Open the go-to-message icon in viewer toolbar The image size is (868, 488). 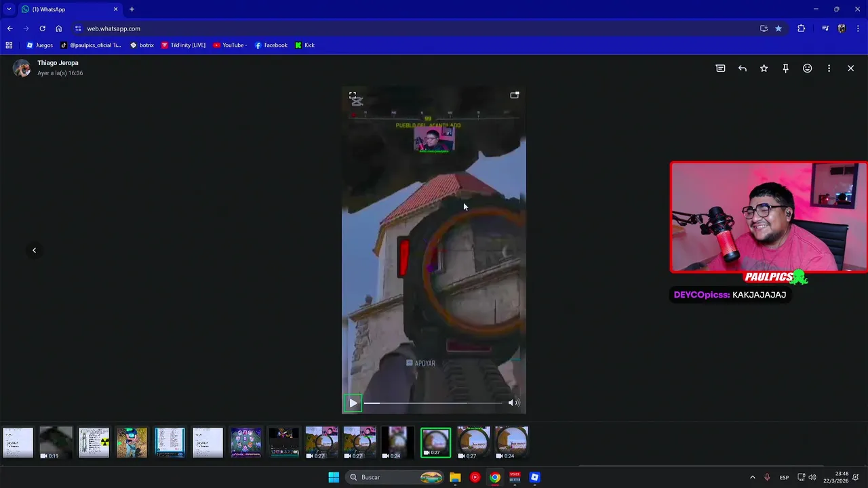pos(720,68)
